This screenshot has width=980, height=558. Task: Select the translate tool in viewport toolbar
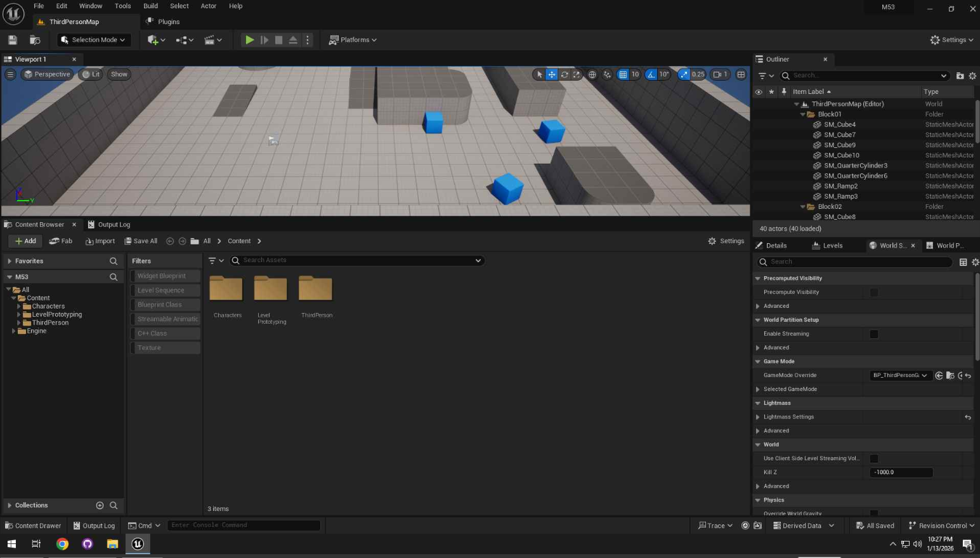tap(552, 74)
